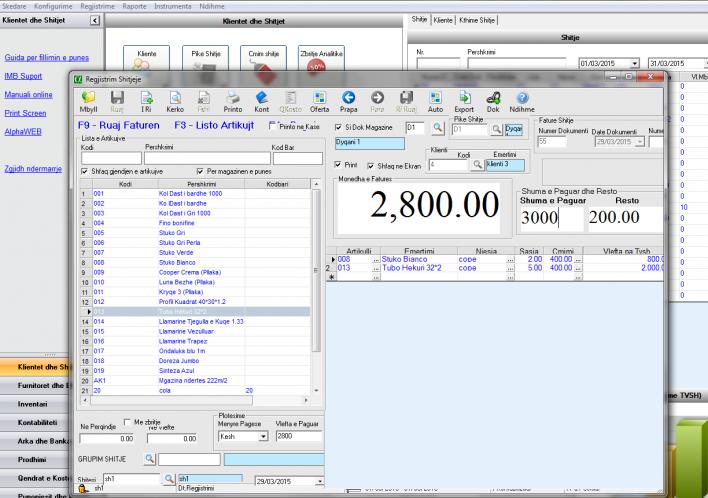Open the 01/03/2015 start date dropdown
708x498 pixels.
637,62
